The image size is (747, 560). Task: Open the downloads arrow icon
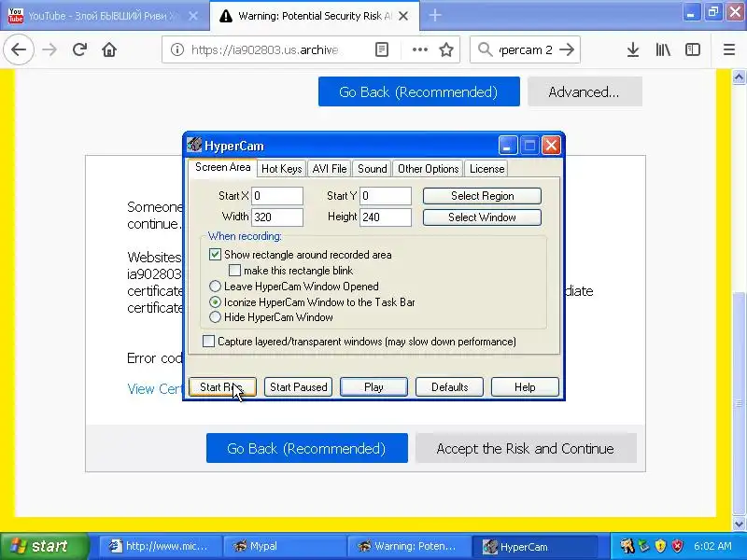pyautogui.click(x=633, y=49)
